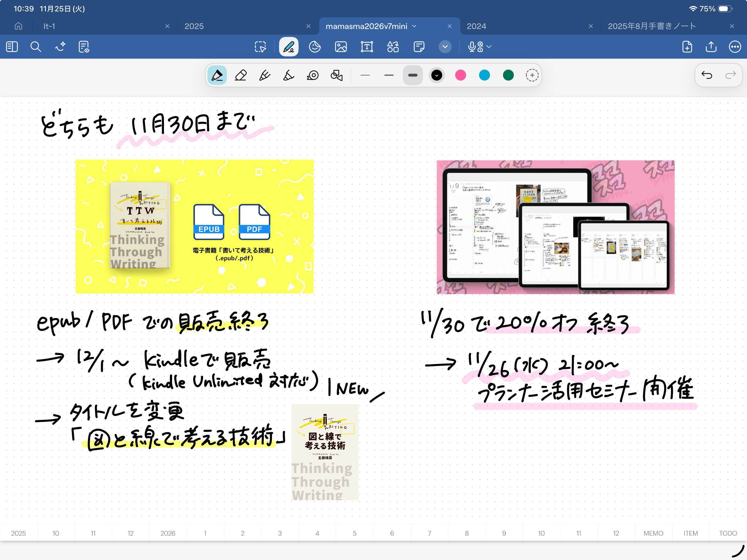The height and width of the screenshot is (560, 747).
Task: Go to the MEMO section link
Action: click(x=653, y=533)
